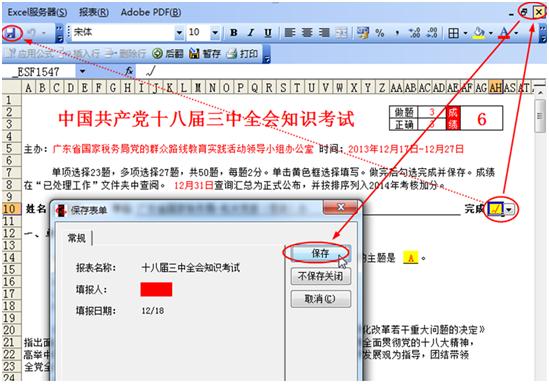
Task: Click the fx insert function icon
Action: click(129, 71)
